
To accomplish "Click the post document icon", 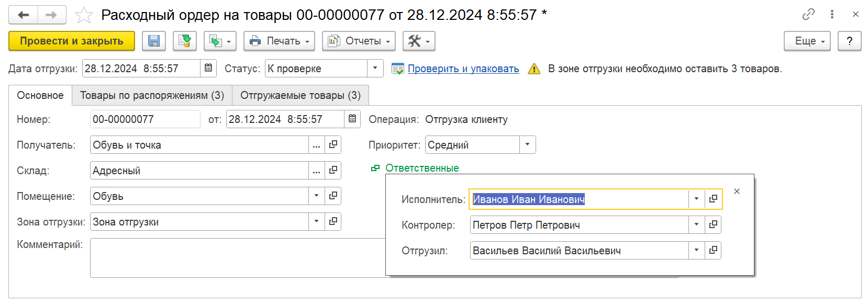I will pyautogui.click(x=184, y=41).
